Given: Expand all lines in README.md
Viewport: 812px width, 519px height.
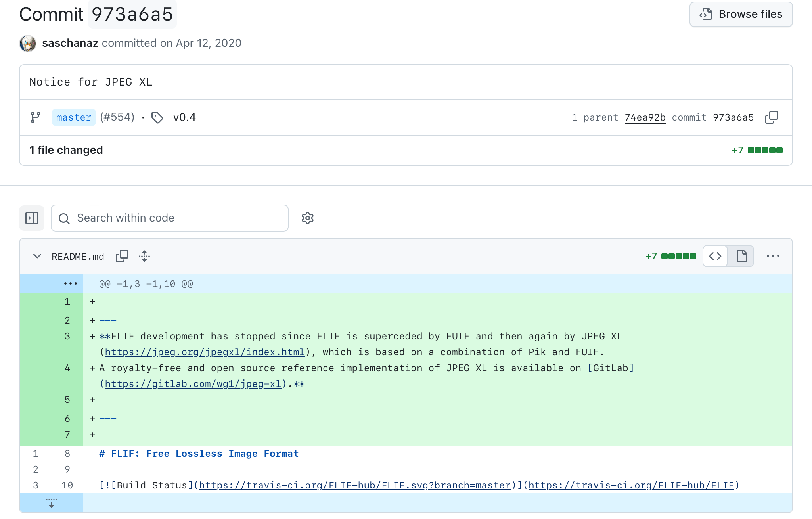Looking at the screenshot, I should tap(144, 256).
